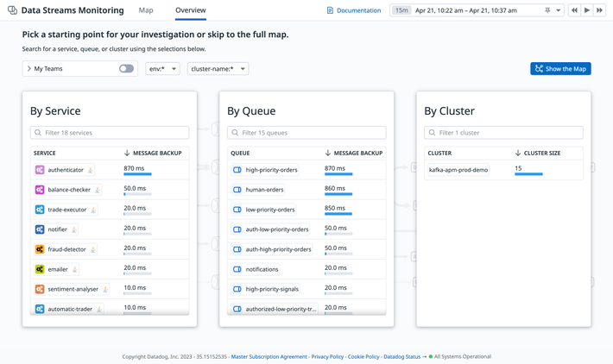Step time range backward with rewind button
This screenshot has height=364, width=613.
coord(574,10)
